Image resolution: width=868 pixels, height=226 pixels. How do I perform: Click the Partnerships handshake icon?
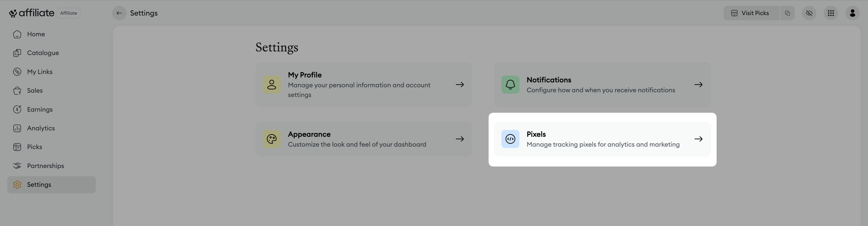pyautogui.click(x=17, y=166)
